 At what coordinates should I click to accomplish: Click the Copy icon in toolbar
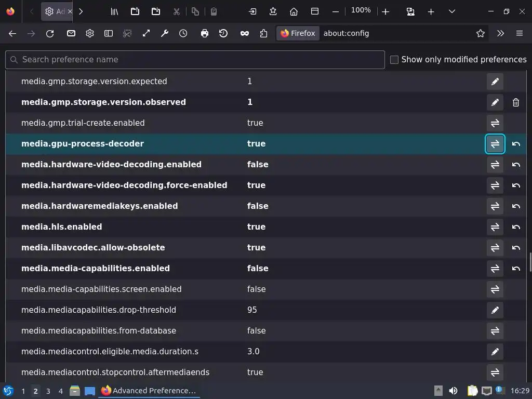pyautogui.click(x=195, y=11)
